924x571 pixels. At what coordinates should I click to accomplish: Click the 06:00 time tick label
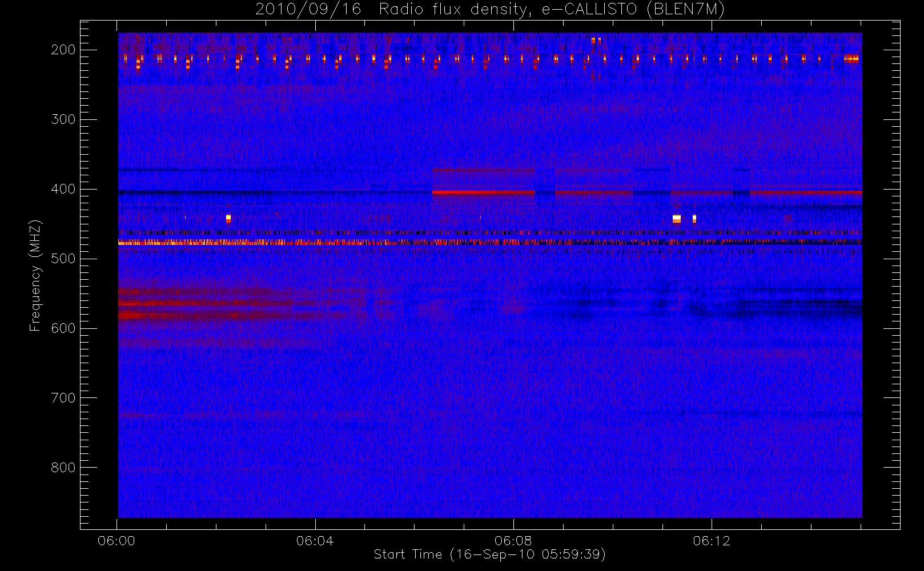tap(116, 541)
